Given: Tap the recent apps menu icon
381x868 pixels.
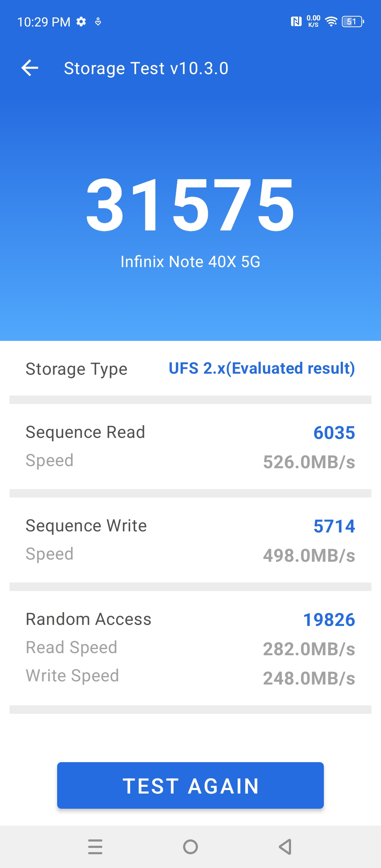Looking at the screenshot, I should pyautogui.click(x=95, y=846).
